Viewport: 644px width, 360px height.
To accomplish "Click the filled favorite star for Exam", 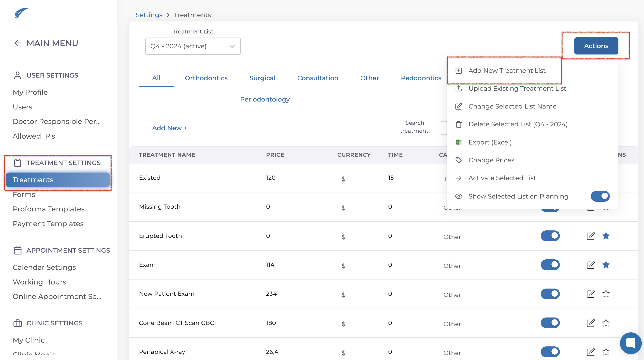I will (x=606, y=265).
